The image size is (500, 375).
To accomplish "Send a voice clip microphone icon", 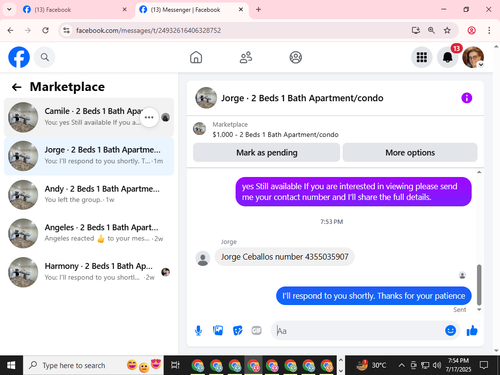I will click(x=198, y=330).
